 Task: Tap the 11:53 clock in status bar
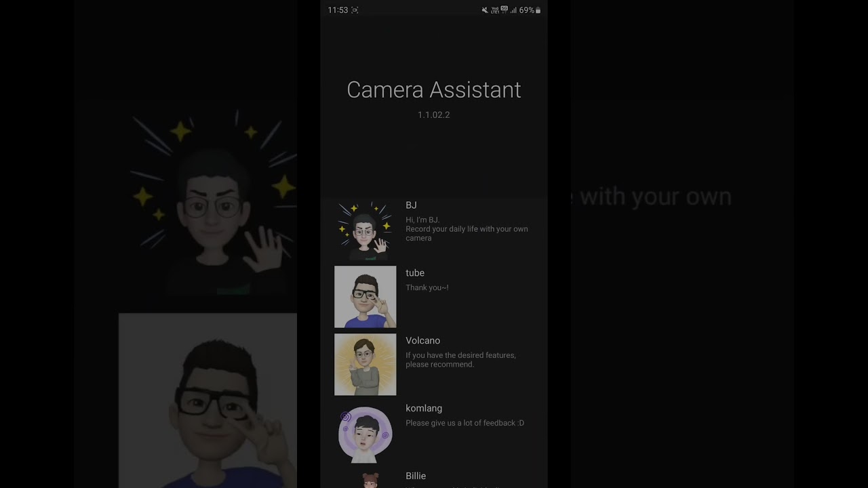coord(338,10)
